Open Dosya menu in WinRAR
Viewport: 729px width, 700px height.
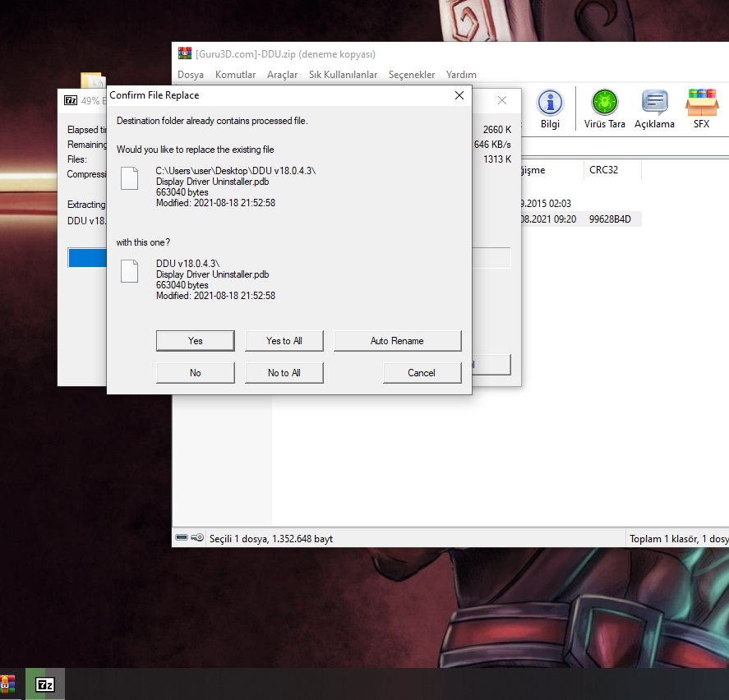[x=191, y=75]
